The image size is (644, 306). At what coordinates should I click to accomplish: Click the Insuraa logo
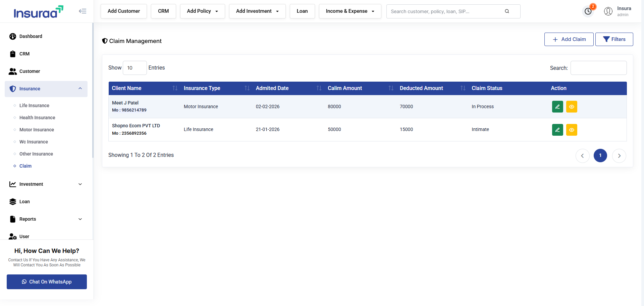38,12
